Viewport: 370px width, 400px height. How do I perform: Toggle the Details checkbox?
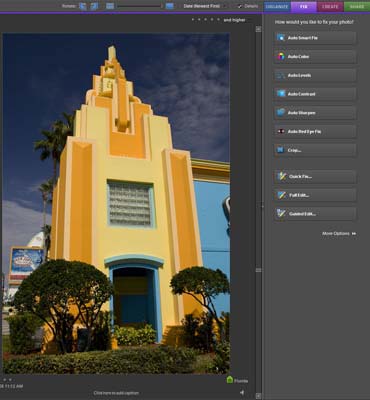coord(239,6)
